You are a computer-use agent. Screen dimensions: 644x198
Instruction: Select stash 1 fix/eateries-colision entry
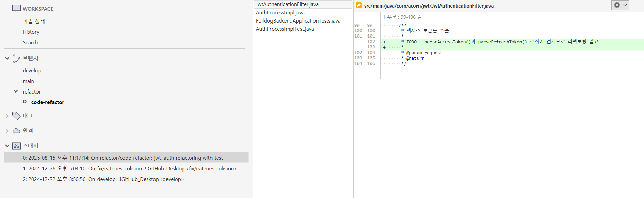[130, 169]
